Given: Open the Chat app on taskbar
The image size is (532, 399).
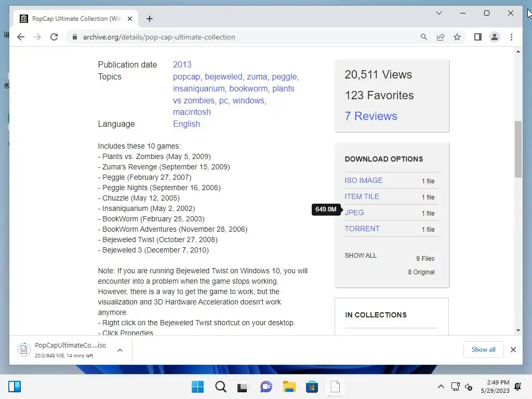Looking at the screenshot, I should tap(266, 387).
